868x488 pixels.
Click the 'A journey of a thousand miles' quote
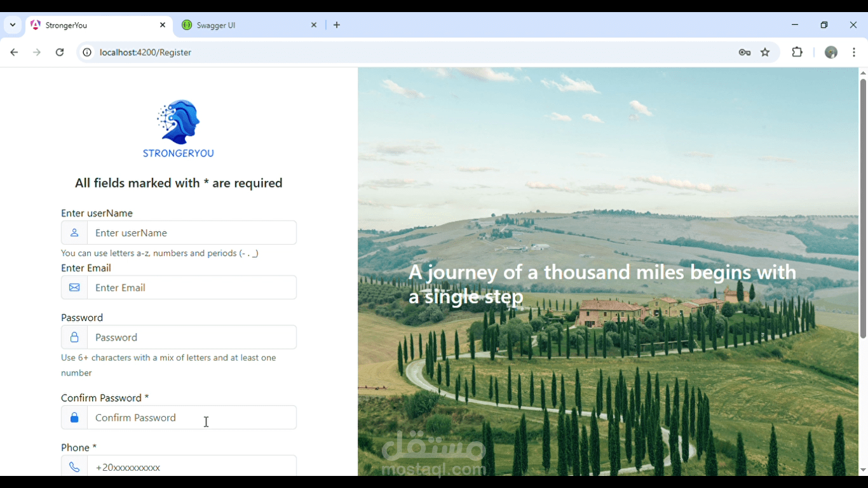click(602, 284)
